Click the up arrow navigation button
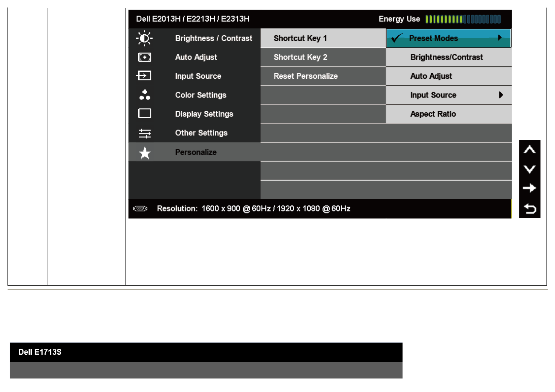Image resolution: width=555 pixels, height=392 pixels. coord(530,150)
